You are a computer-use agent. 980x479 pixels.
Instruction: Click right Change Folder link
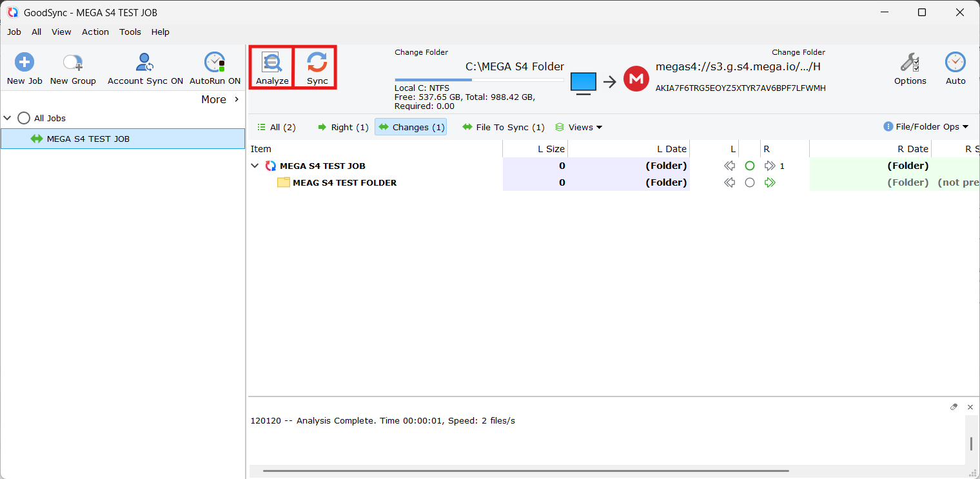798,52
